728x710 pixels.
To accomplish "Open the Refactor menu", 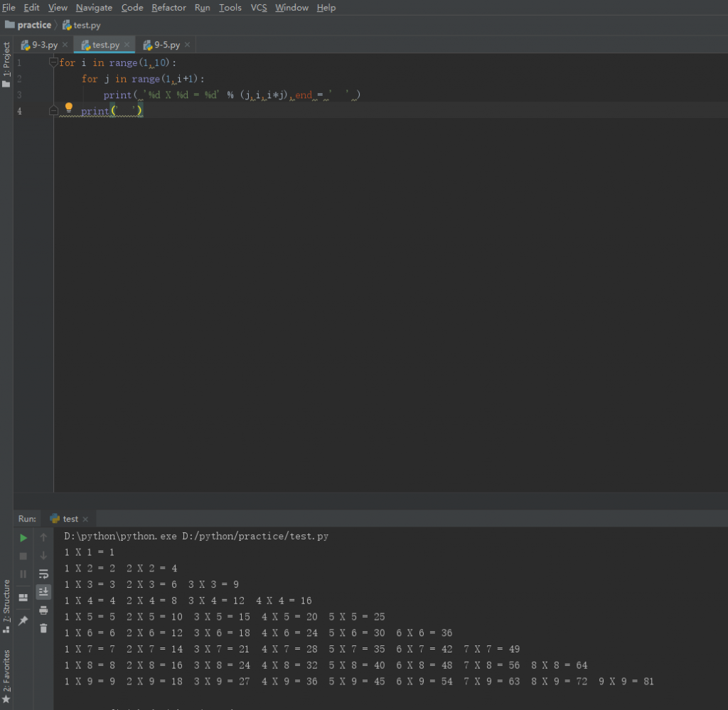I will [x=168, y=8].
